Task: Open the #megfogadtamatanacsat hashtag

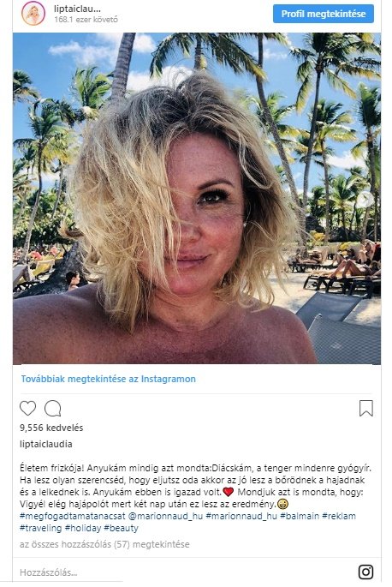Action: (72, 516)
